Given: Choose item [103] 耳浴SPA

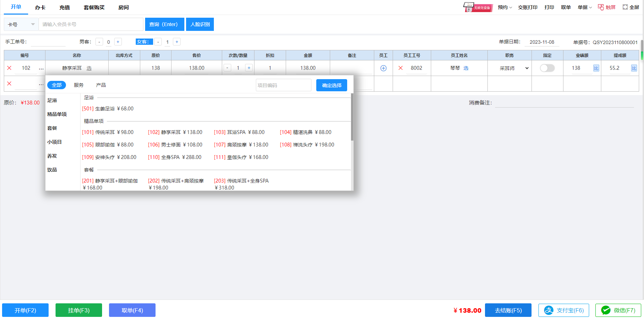Looking at the screenshot, I should coord(239,132).
